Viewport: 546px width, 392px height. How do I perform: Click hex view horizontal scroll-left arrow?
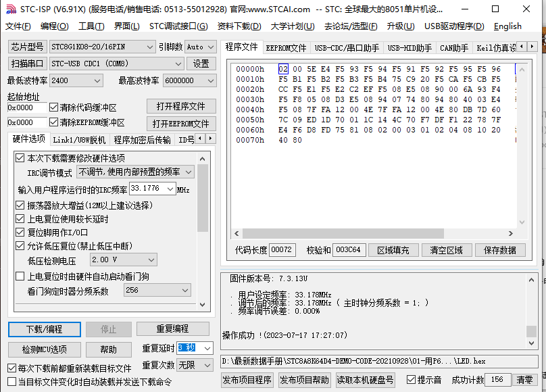237,233
